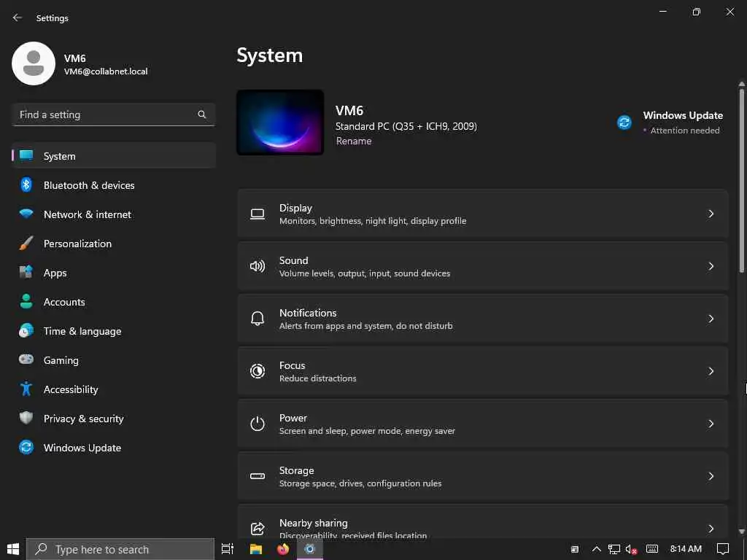Click the Personalization paintbrush icon
747x560 pixels.
click(26, 244)
